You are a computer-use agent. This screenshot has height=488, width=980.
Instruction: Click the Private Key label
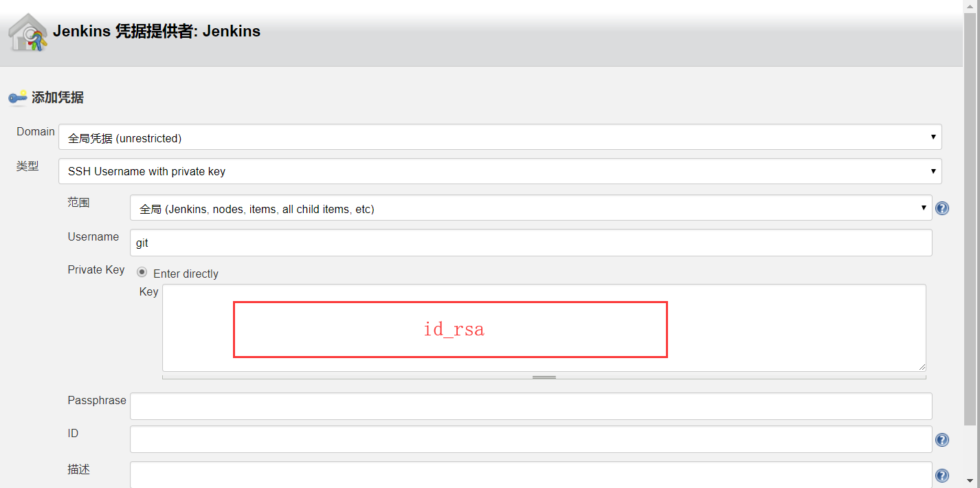coord(96,269)
